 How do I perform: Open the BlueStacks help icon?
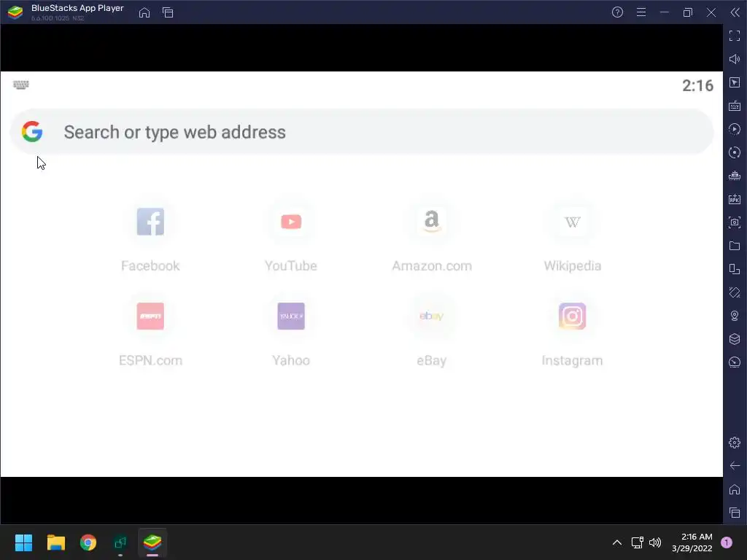[x=617, y=12]
